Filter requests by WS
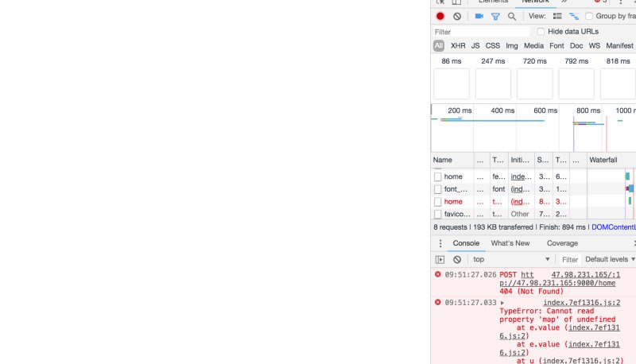 tap(595, 46)
